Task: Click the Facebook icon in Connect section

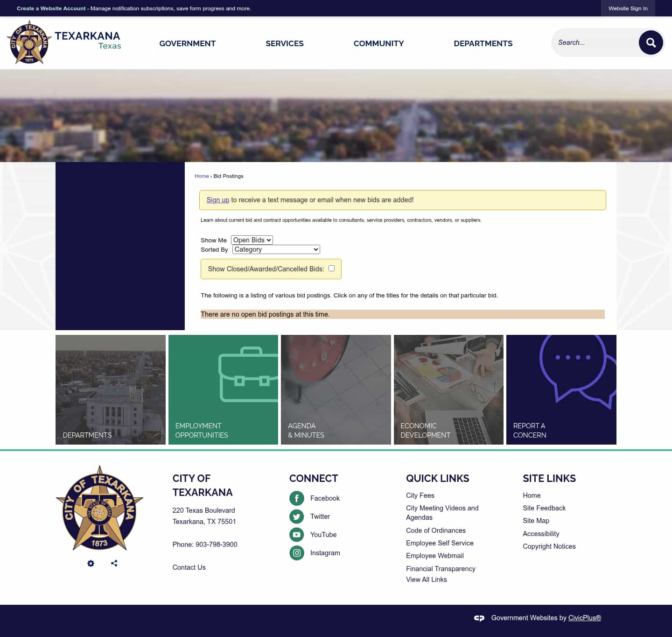Action: (x=297, y=498)
